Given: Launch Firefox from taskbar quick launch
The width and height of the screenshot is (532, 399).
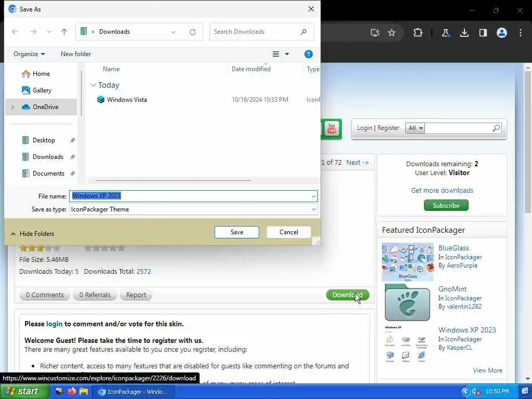Looking at the screenshot, I should click(x=72, y=391).
